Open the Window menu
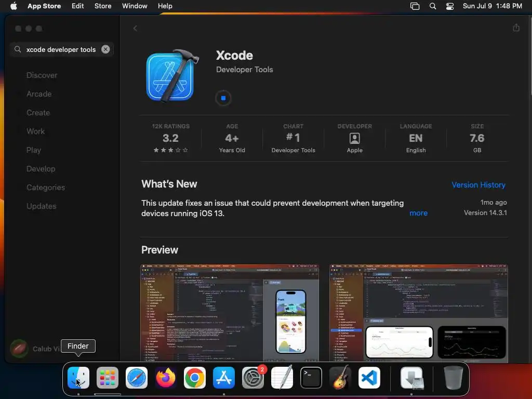 click(x=135, y=6)
